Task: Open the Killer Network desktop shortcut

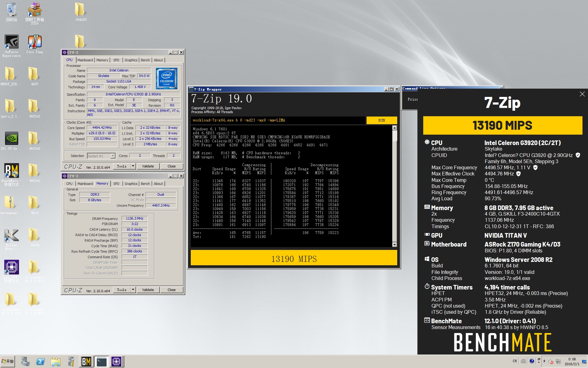Action: 11,239
